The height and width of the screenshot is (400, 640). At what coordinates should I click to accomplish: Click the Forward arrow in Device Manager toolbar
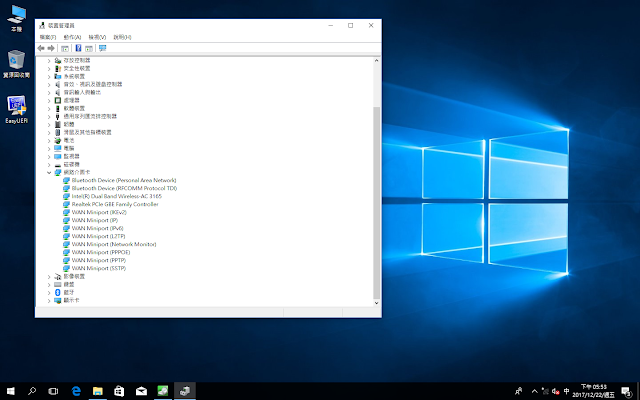(51, 48)
